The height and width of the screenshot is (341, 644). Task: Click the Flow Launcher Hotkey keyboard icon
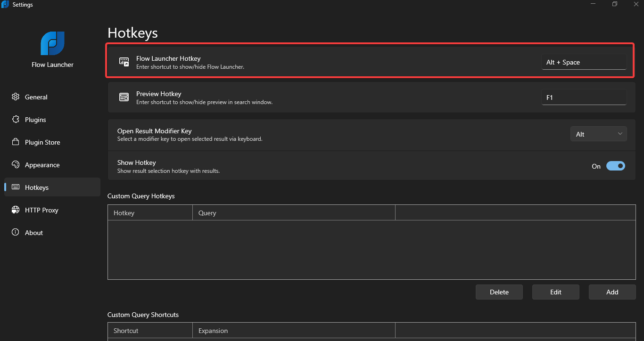pyautogui.click(x=124, y=62)
